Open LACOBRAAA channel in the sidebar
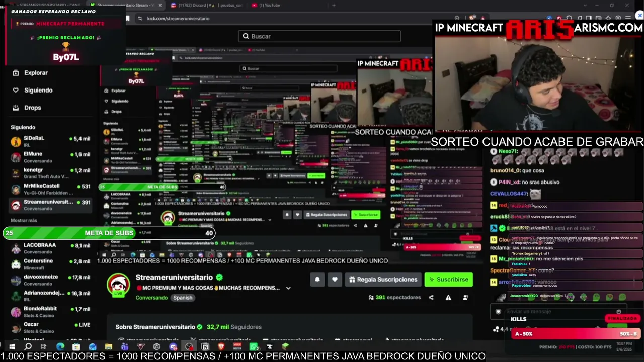This screenshot has height=362, width=644. (x=50, y=249)
